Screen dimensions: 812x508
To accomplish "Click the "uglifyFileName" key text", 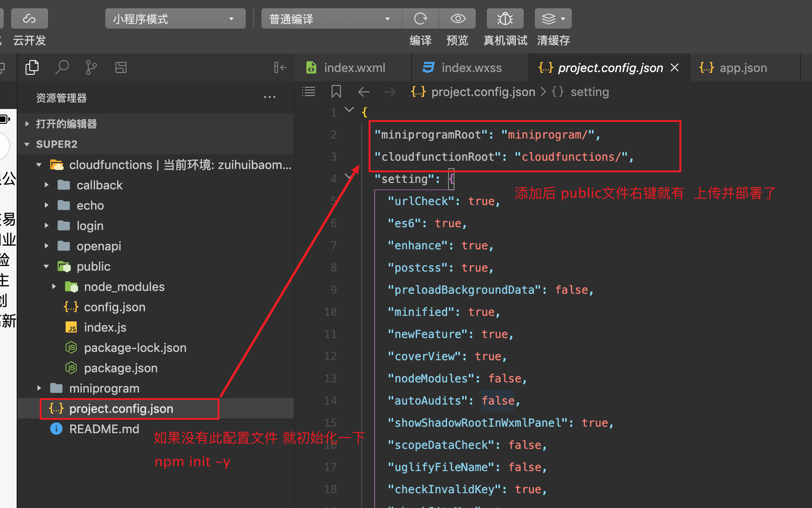I will click(442, 467).
